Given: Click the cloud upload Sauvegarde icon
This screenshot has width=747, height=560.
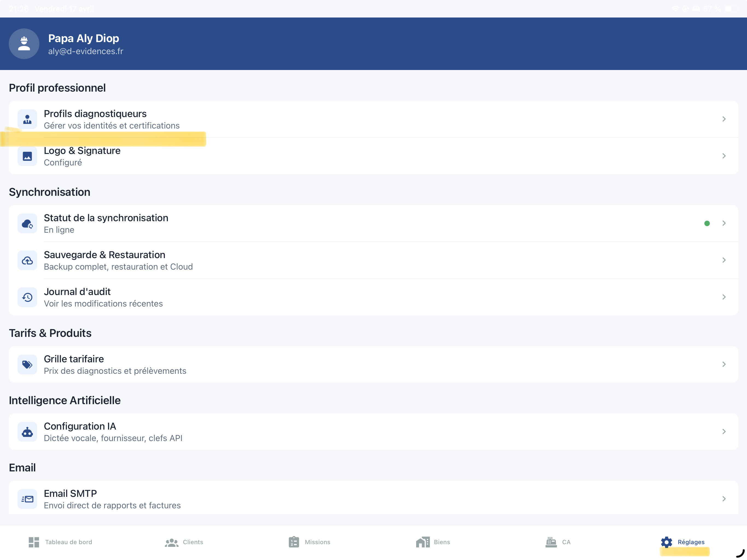Looking at the screenshot, I should click(27, 260).
